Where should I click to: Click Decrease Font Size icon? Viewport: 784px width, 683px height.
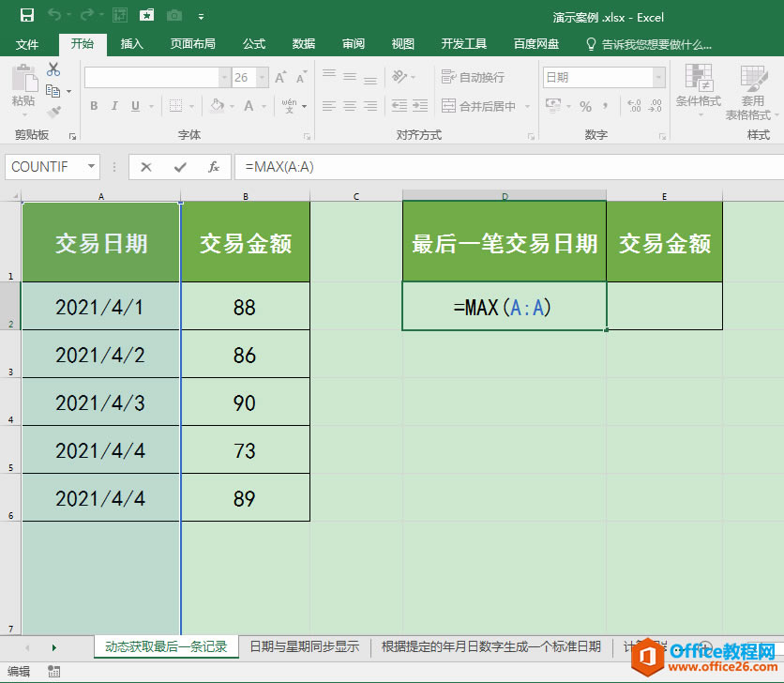[301, 77]
